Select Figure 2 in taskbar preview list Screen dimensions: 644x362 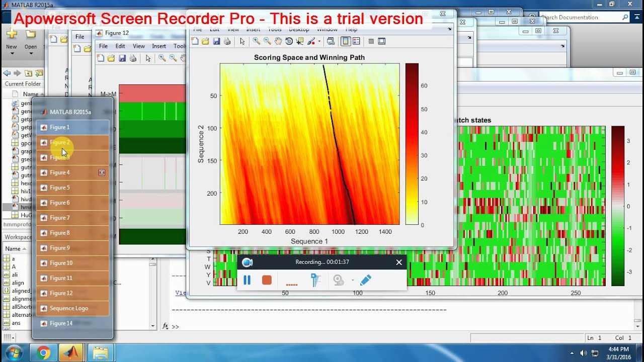pyautogui.click(x=72, y=142)
